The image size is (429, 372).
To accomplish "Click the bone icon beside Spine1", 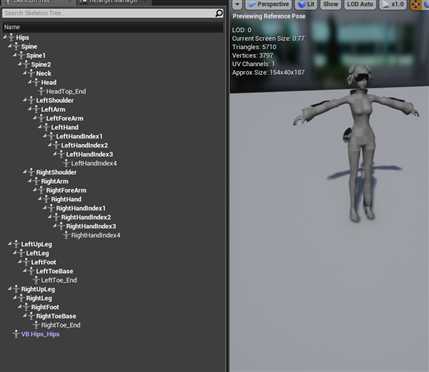I will click(x=22, y=55).
